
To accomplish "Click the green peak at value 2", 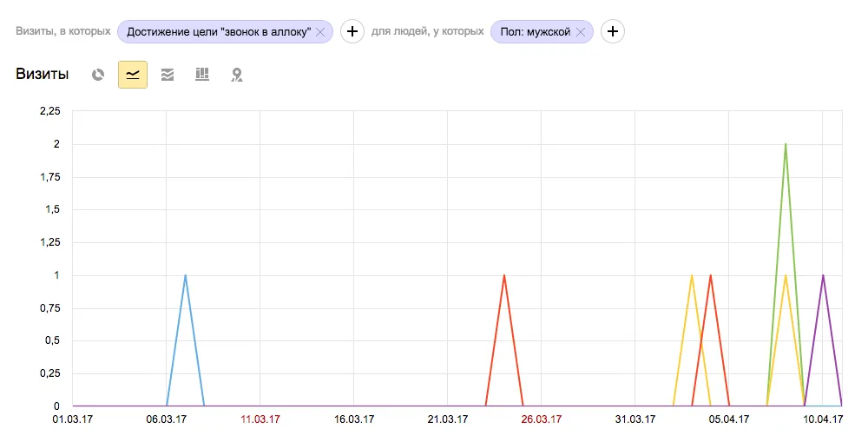I will [x=786, y=144].
